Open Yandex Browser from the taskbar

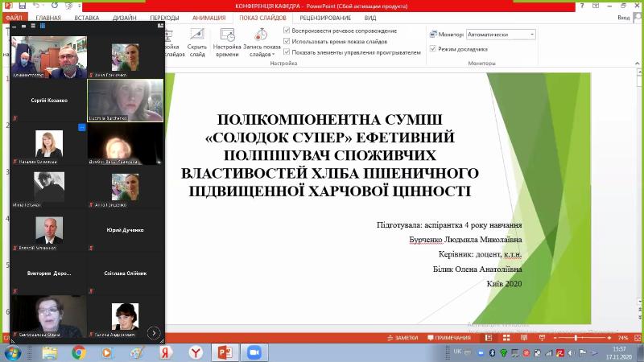coord(195,352)
